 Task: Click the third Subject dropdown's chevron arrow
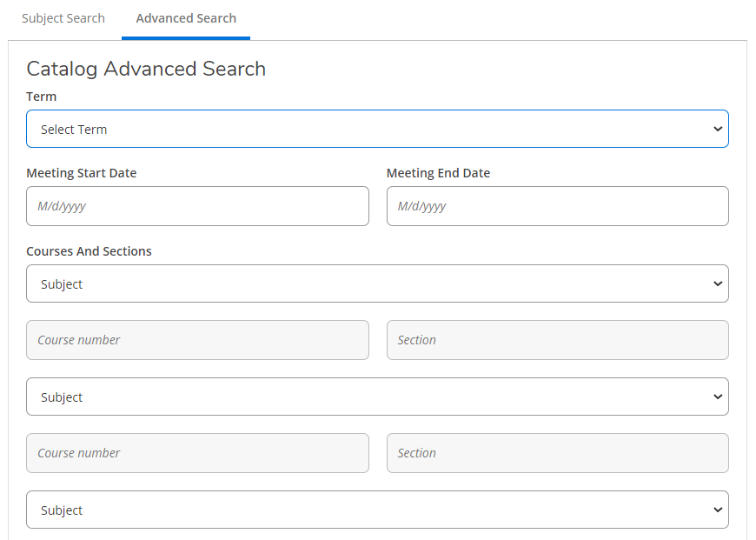[717, 510]
